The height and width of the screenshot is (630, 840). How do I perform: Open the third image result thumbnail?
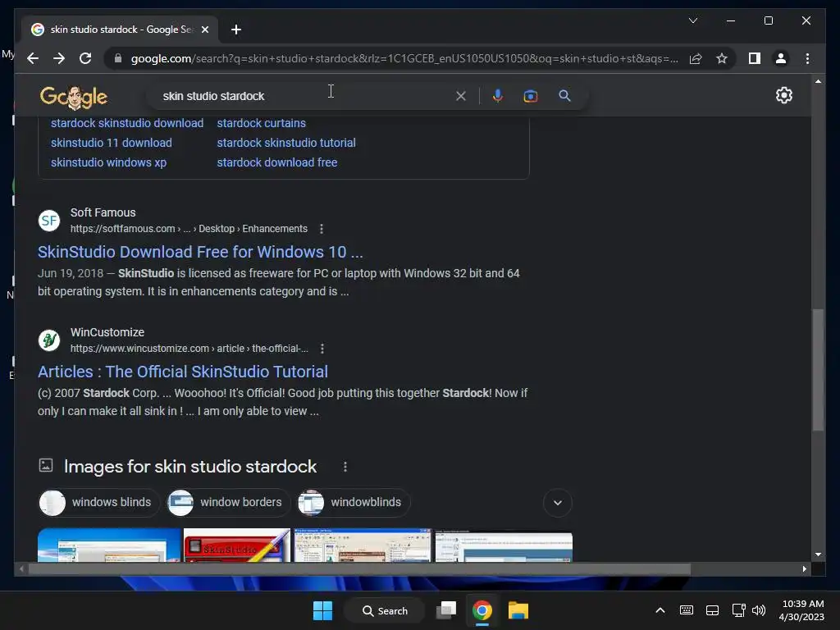pos(362,546)
